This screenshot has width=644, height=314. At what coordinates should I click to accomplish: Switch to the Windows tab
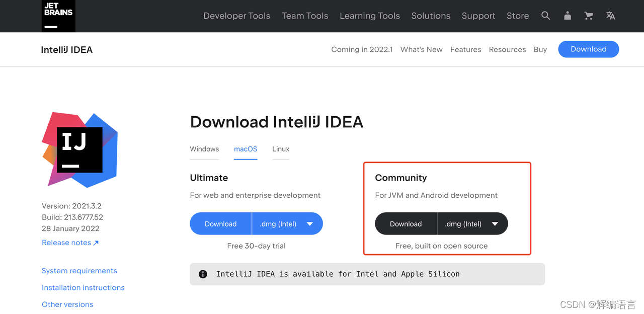point(204,149)
